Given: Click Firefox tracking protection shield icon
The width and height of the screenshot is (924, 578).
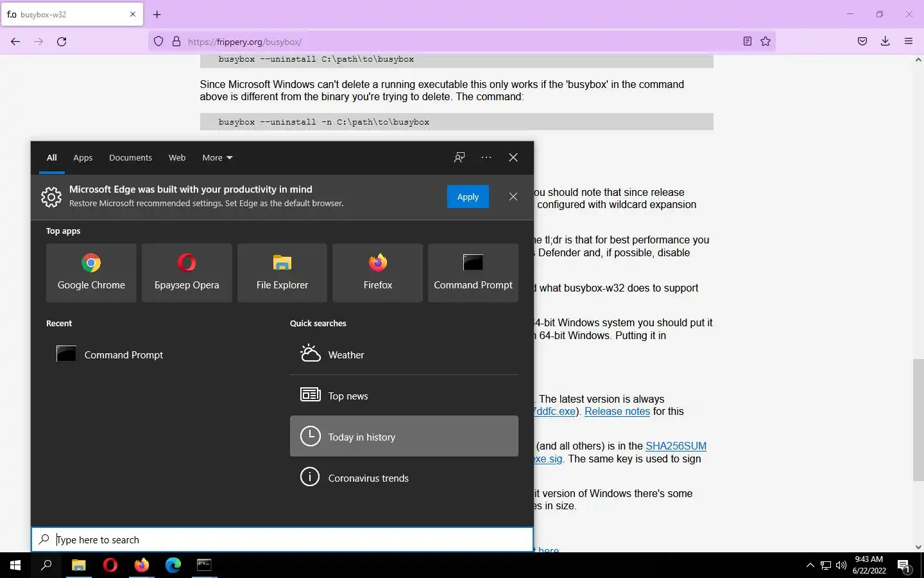Looking at the screenshot, I should (158, 42).
